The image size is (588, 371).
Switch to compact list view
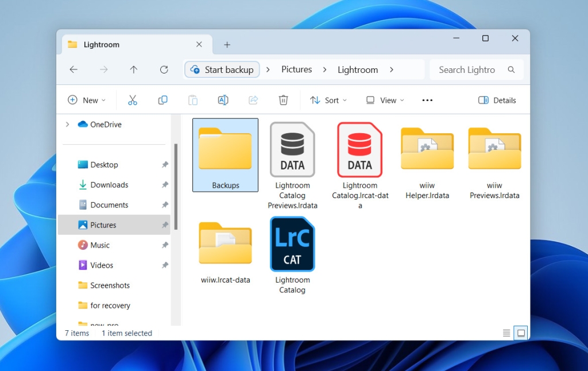click(x=506, y=333)
